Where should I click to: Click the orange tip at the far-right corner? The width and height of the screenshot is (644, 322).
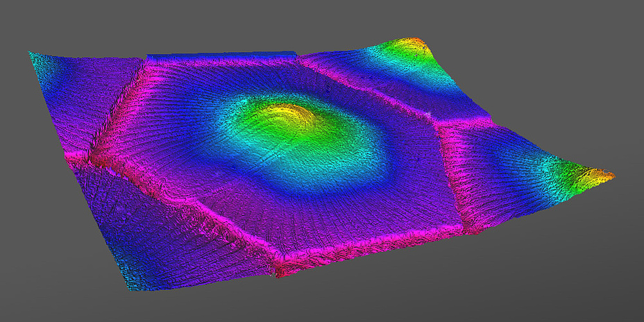(602, 176)
